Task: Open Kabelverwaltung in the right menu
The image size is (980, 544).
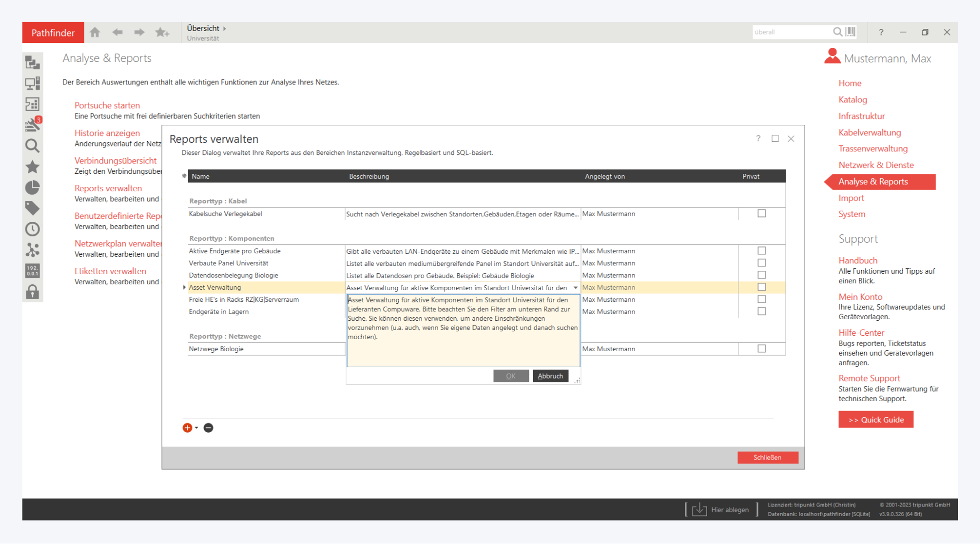Action: (x=869, y=132)
